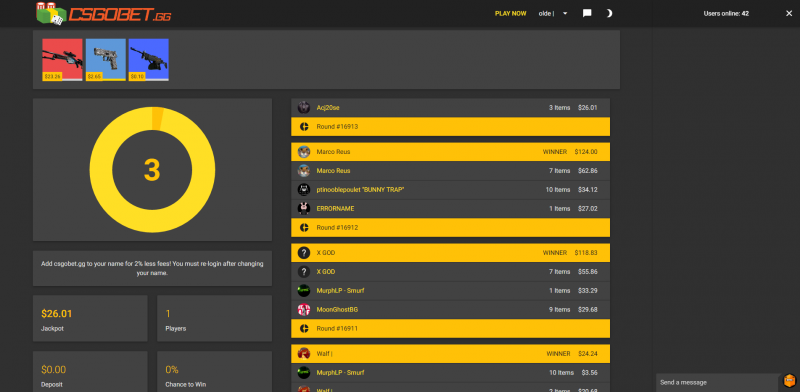The image size is (800, 392).
Task: Click ERRORNAME bunny avatar icon
Action: (x=304, y=208)
